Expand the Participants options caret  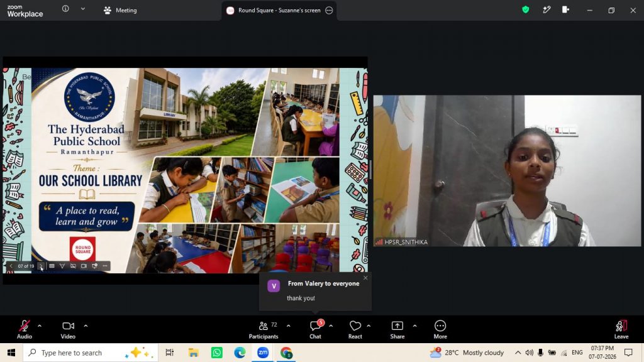[x=288, y=326]
